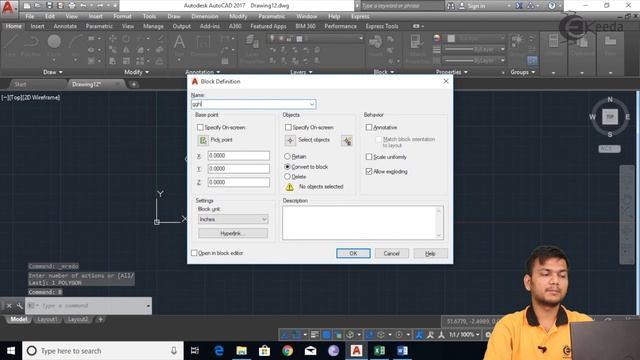Click the Circle tool in Draw panel
The width and height of the screenshot is (640, 360).
point(54,41)
